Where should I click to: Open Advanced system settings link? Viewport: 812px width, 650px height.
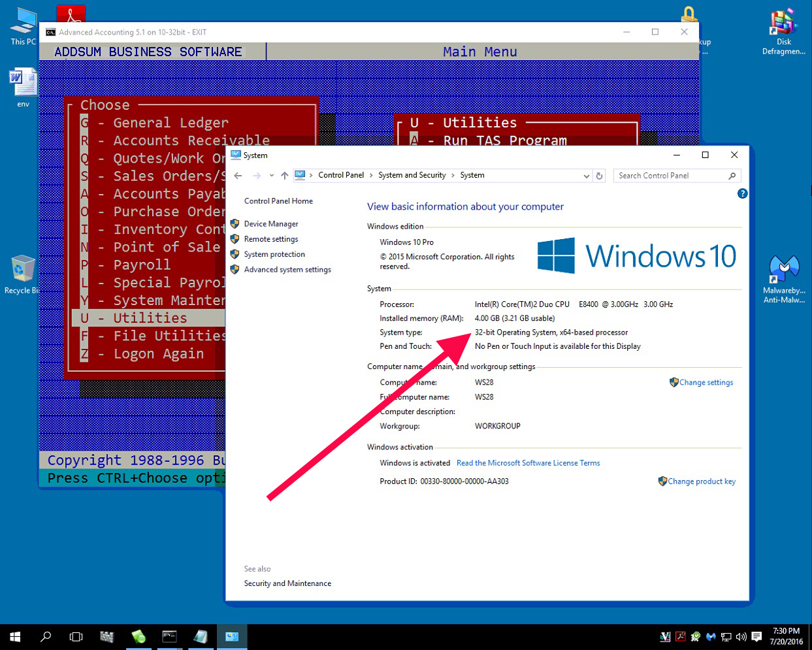(287, 269)
